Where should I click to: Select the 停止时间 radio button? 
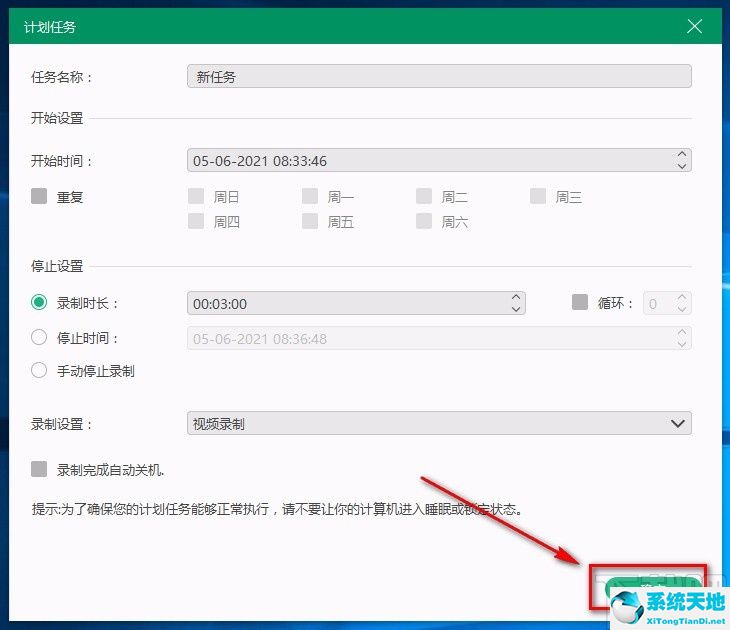39,337
